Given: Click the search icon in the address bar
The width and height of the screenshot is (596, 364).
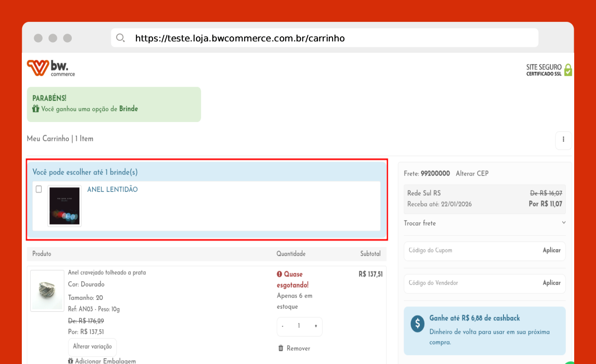Looking at the screenshot, I should click(x=120, y=38).
